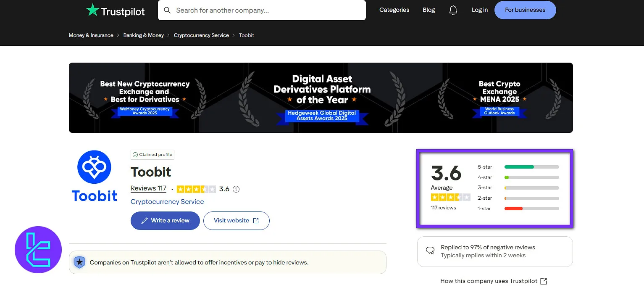This screenshot has height=288, width=644.
Task: Click Write a review button
Action: point(165,221)
